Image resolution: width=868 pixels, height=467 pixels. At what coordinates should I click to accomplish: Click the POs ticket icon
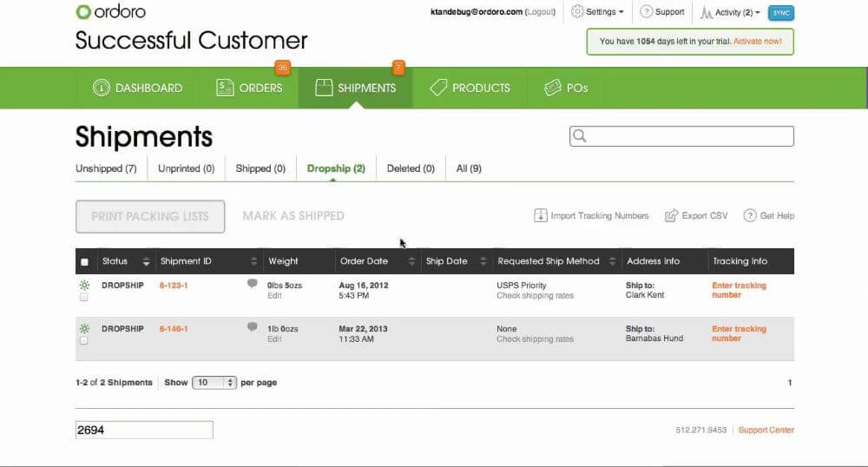552,88
